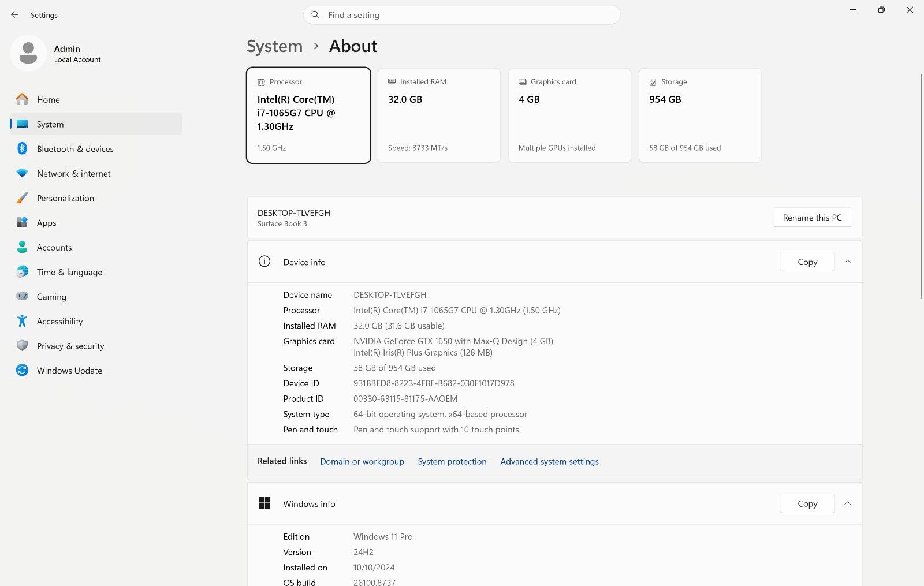Collapse the Device info section chevron
The image size is (924, 586).
click(847, 262)
